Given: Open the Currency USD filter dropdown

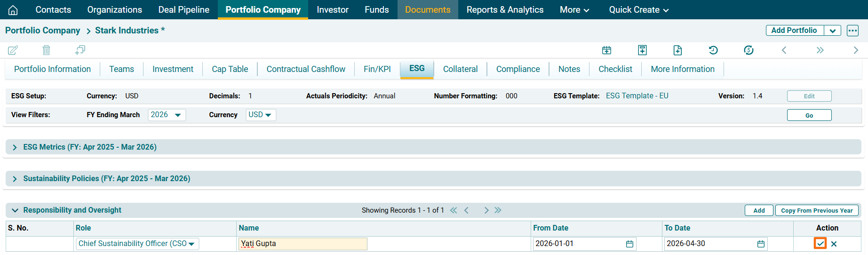Looking at the screenshot, I should point(261,115).
